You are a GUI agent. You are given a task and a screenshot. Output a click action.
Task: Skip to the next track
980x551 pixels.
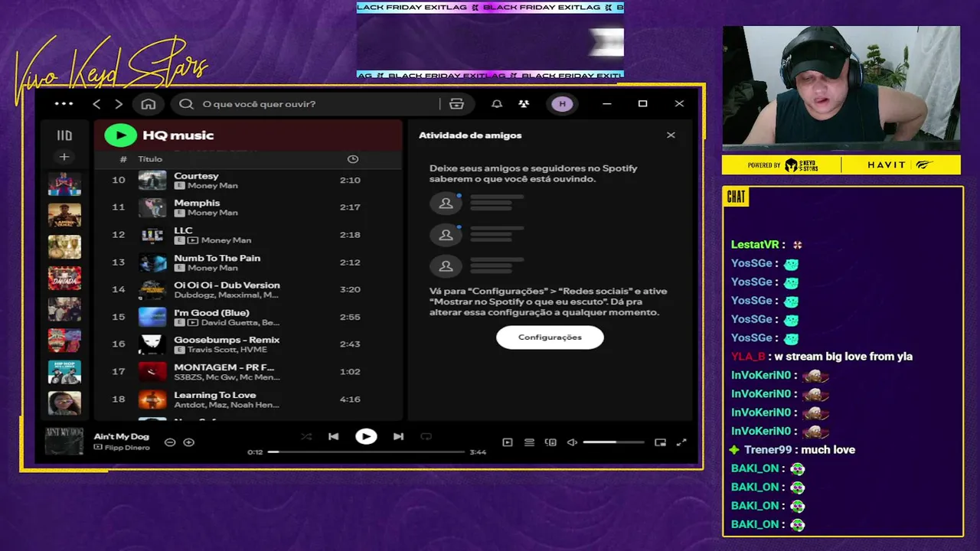click(x=398, y=437)
